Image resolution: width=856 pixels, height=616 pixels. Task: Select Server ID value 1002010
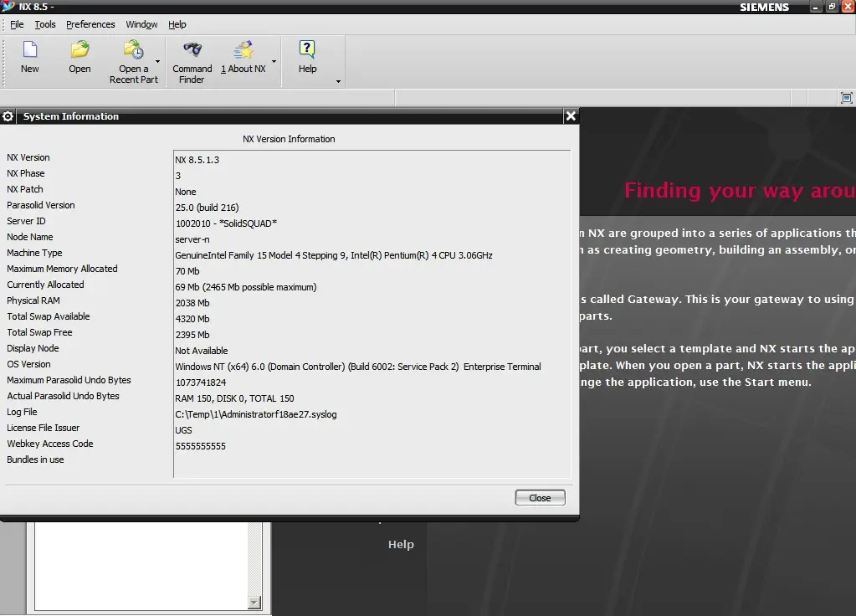click(226, 223)
